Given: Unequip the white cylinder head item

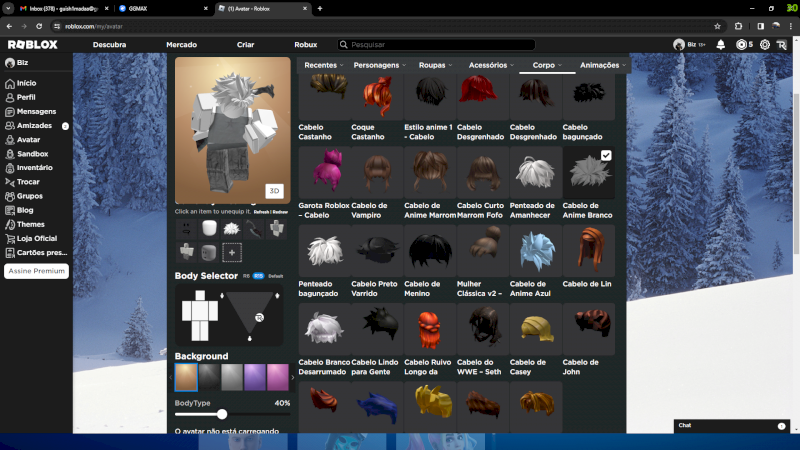Looking at the screenshot, I should pyautogui.click(x=209, y=229).
